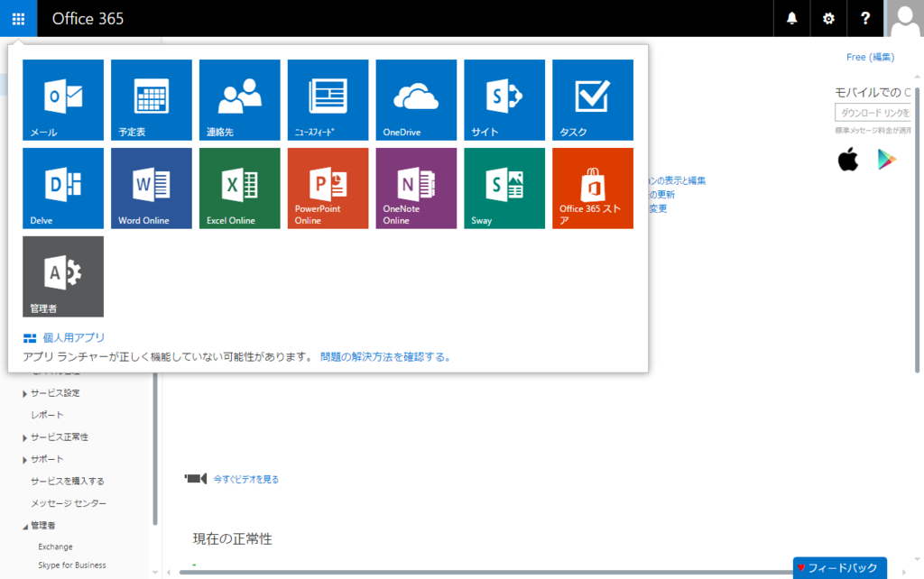
Task: Open Exchange admin in sidebar
Action: [55, 547]
